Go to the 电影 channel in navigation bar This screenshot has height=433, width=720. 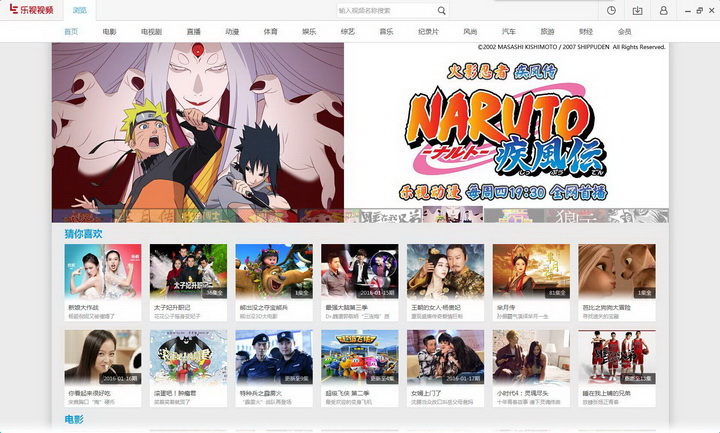point(109,32)
